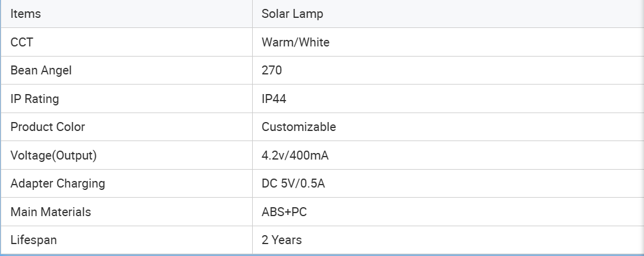Screen dimensions: 644x256
Task: Select the 270 value cell
Action: [448, 70]
